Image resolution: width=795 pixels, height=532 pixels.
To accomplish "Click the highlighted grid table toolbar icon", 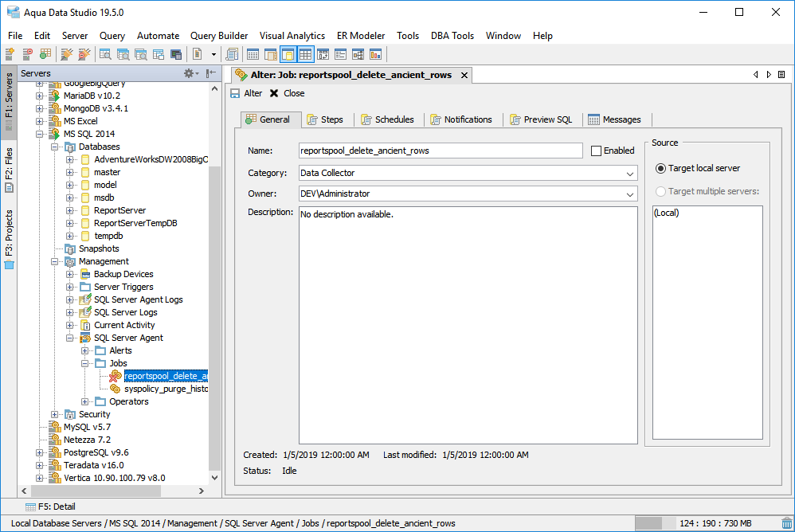I will tap(305, 54).
